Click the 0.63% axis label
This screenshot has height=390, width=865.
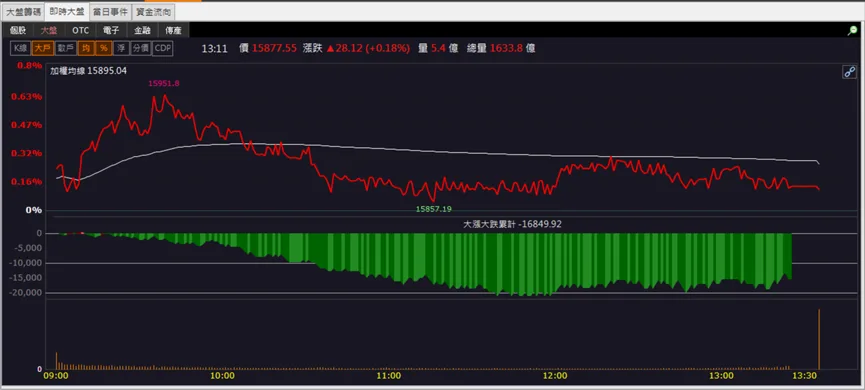tap(26, 97)
